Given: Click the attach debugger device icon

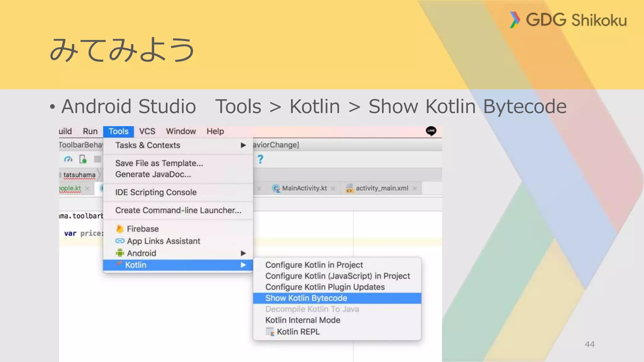Looking at the screenshot, I should click(83, 159).
